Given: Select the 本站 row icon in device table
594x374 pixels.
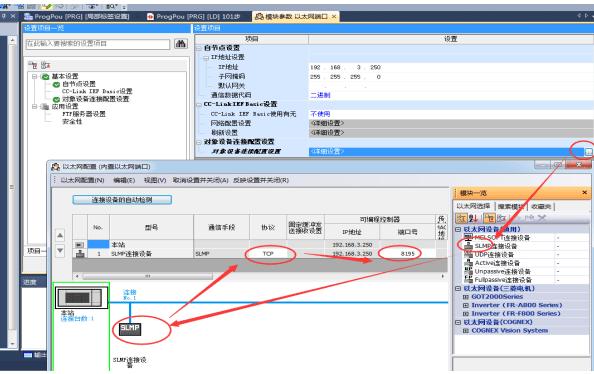Looking at the screenshot, I should pos(80,245).
